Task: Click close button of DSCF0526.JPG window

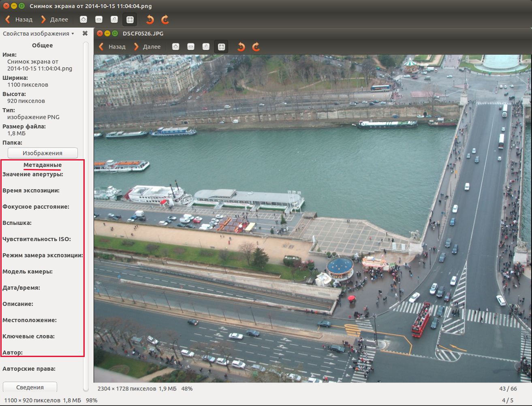Action: 100,33
